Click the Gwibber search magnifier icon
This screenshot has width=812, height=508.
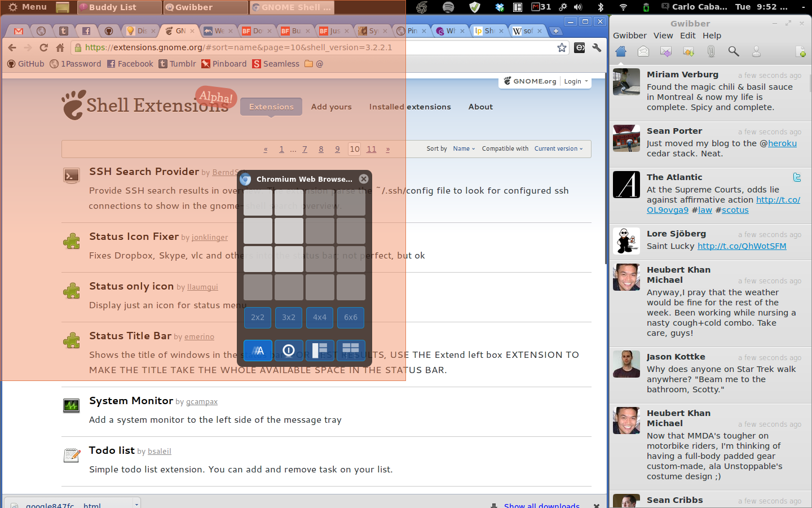(x=734, y=51)
